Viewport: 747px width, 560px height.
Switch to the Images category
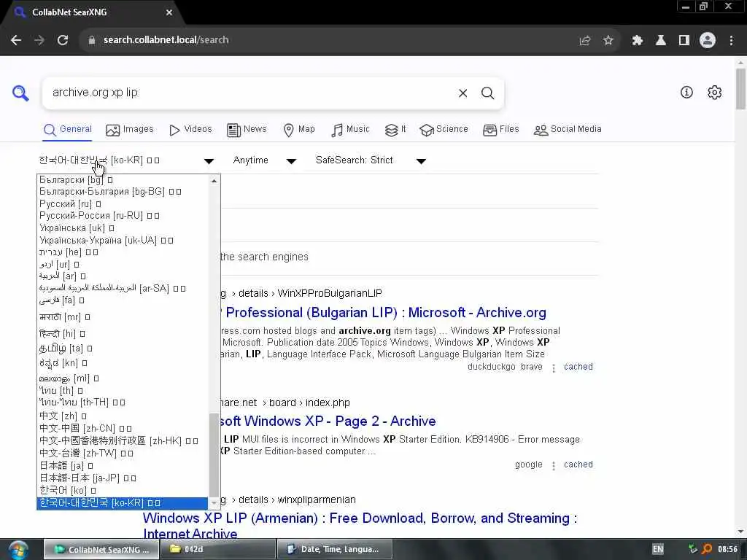coord(130,130)
